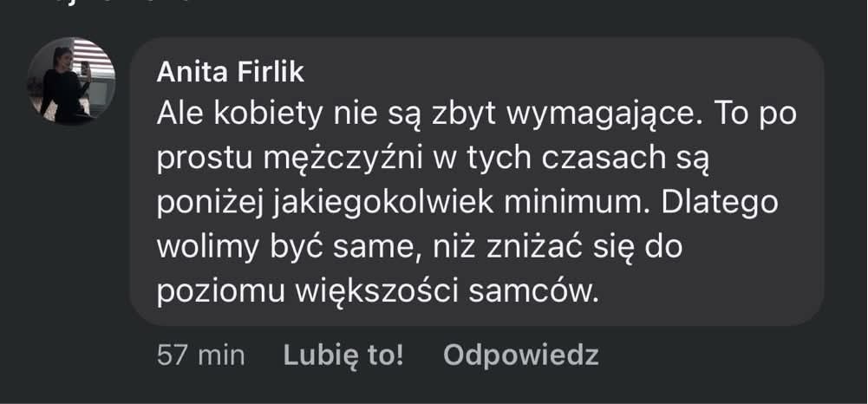This screenshot has width=868, height=404.
Task: Click the word "prostu" in second line
Action: [203, 159]
